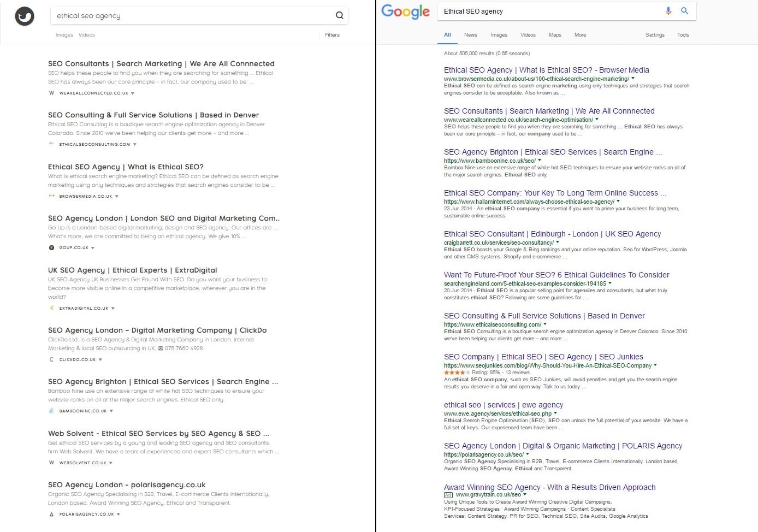Switch to Google's News tab
The width and height of the screenshot is (758, 532).
click(471, 35)
